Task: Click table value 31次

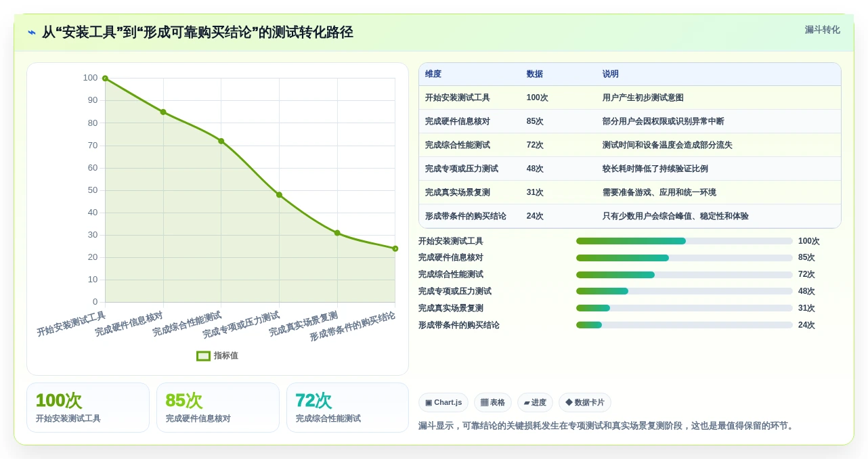Action: (535, 193)
